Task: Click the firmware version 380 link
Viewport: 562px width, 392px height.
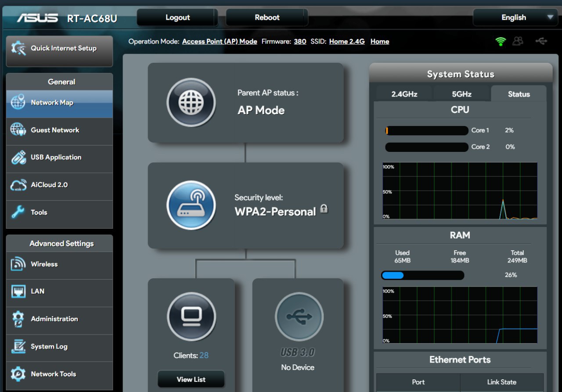Action: [x=300, y=41]
